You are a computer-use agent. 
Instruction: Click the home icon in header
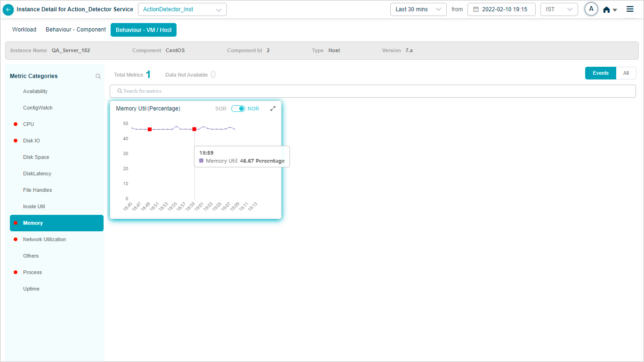[x=607, y=10]
